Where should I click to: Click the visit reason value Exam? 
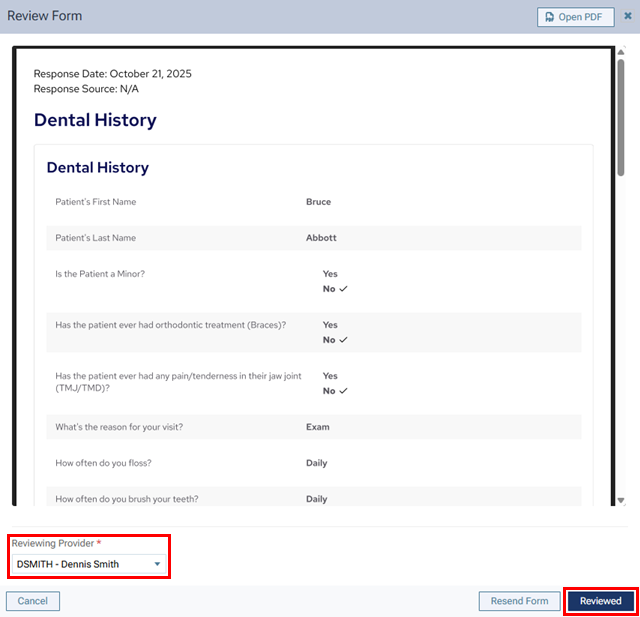(x=317, y=427)
